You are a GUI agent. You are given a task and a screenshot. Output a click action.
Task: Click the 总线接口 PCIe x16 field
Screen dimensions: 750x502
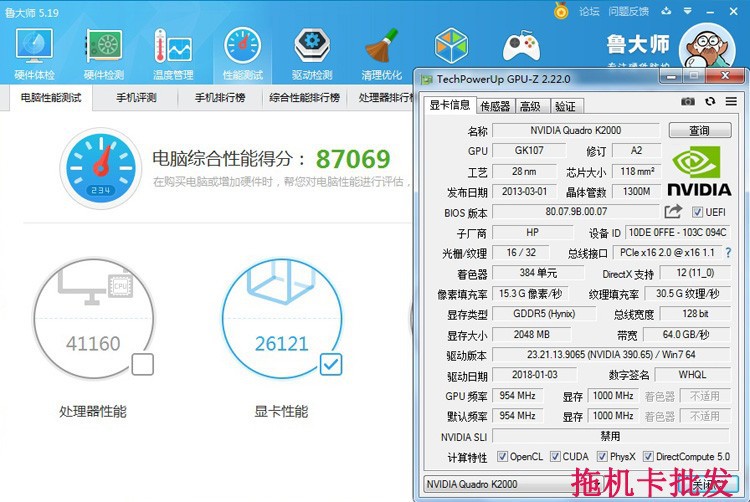(667, 252)
